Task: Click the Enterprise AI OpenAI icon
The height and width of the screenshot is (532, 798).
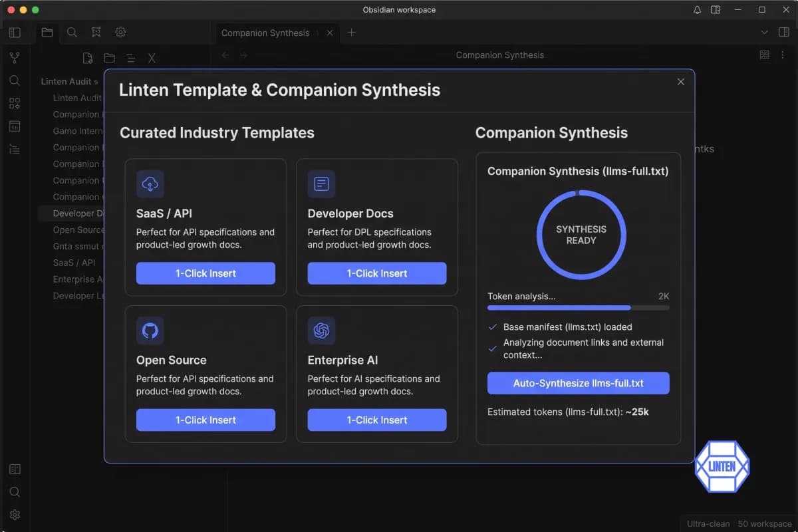Action: (x=321, y=331)
